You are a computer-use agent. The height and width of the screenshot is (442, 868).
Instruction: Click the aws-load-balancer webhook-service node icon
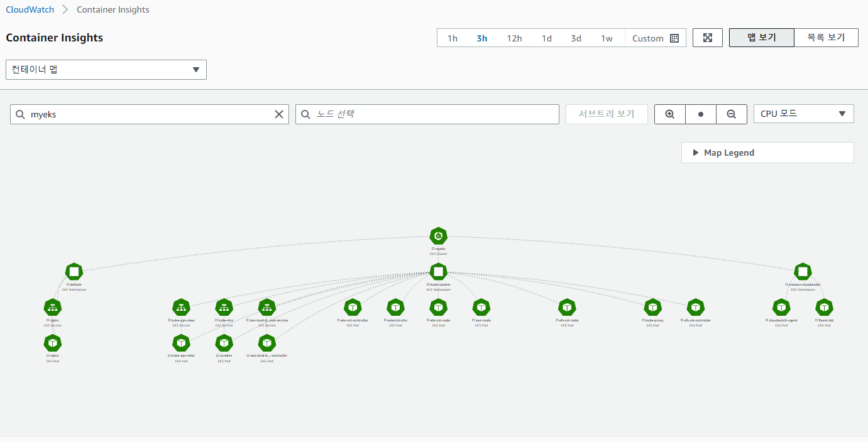click(x=267, y=308)
